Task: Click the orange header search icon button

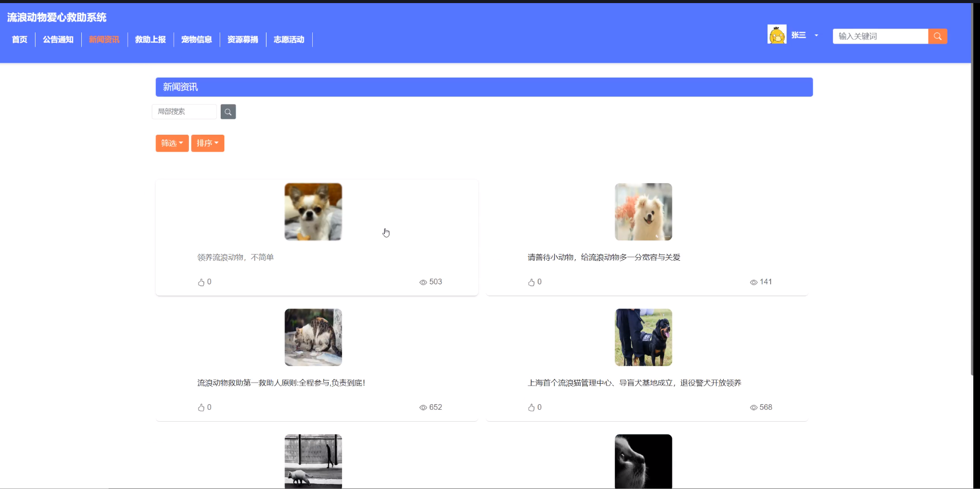Action: click(x=937, y=36)
